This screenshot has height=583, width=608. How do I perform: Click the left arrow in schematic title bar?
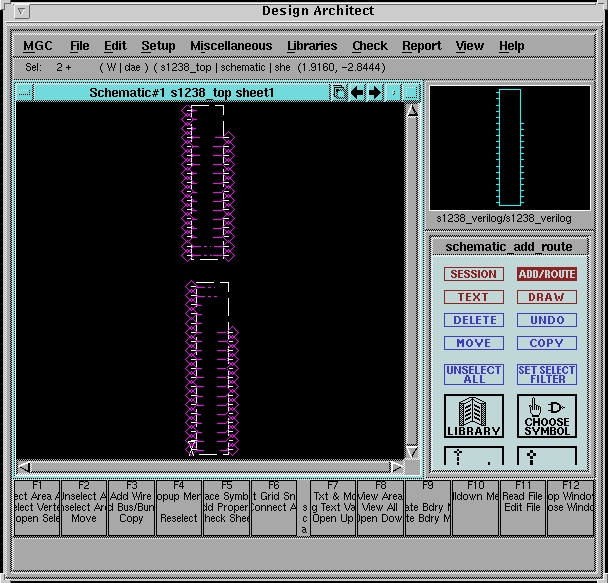tap(357, 93)
